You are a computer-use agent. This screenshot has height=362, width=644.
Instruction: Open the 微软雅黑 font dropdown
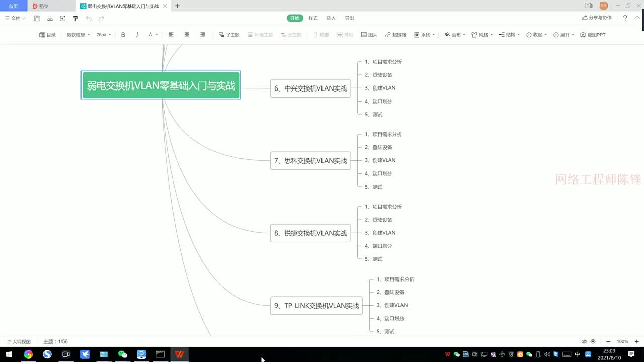78,35
